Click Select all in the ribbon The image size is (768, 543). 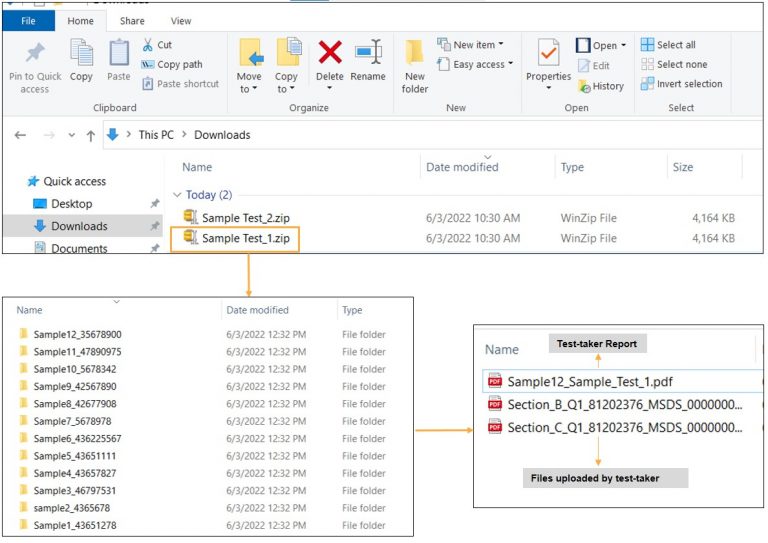click(x=668, y=45)
